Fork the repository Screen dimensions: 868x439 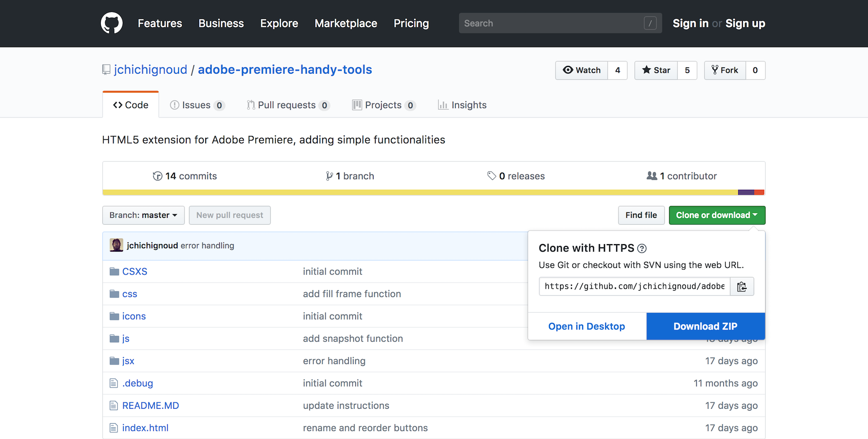click(x=725, y=70)
